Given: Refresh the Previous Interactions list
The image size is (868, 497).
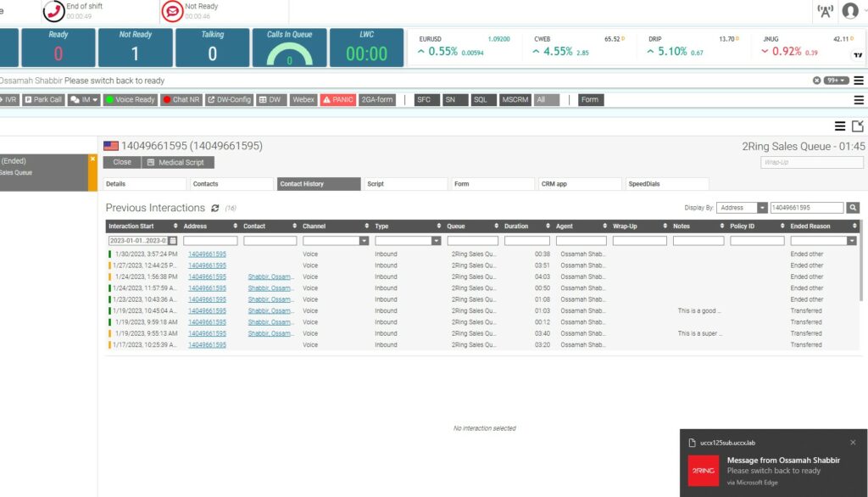Looking at the screenshot, I should (215, 208).
